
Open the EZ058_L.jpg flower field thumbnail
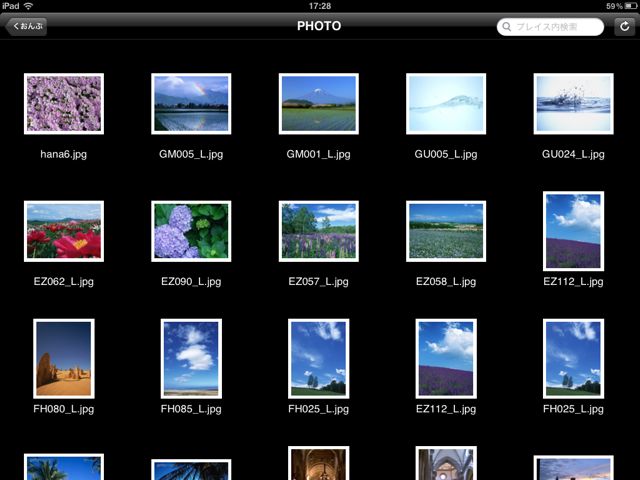[446, 231]
